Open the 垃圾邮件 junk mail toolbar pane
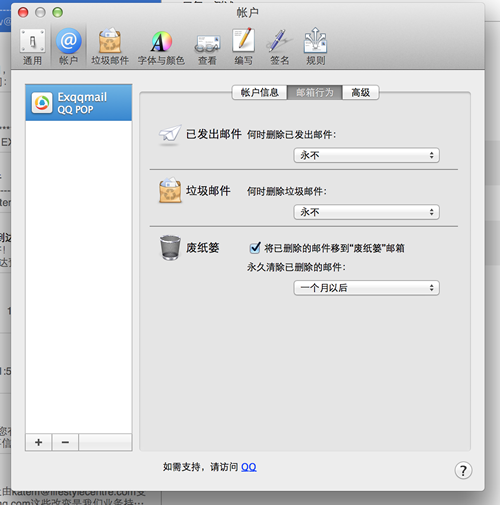 [110, 46]
